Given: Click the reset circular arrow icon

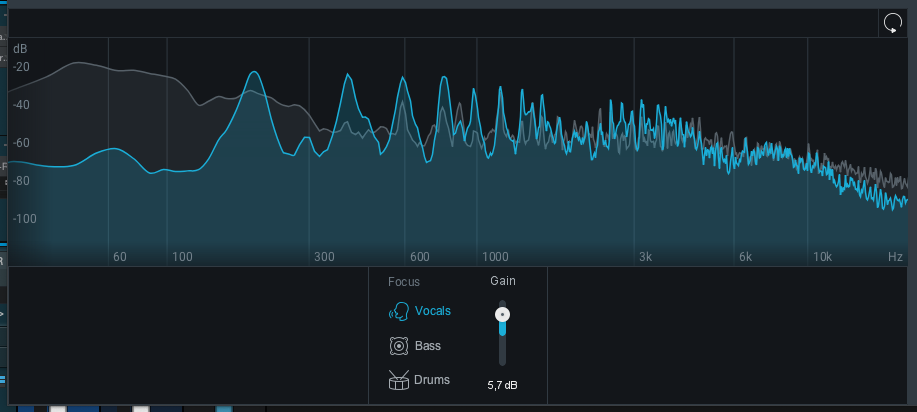Looking at the screenshot, I should click(x=892, y=24).
